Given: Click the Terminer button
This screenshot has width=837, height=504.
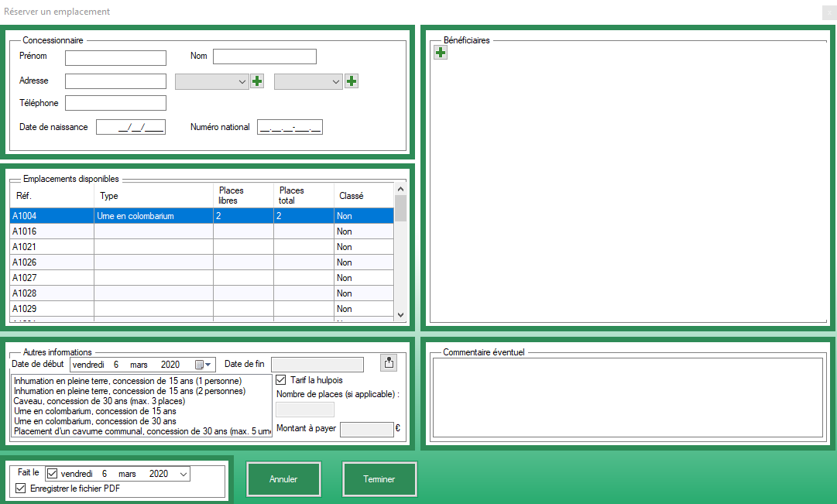Looking at the screenshot, I should point(379,479).
